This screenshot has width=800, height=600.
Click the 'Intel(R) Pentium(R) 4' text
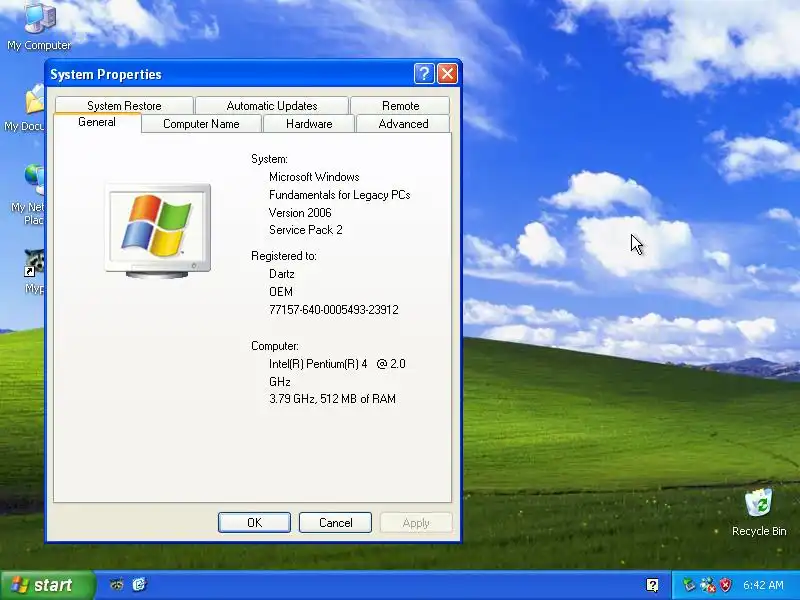point(318,364)
